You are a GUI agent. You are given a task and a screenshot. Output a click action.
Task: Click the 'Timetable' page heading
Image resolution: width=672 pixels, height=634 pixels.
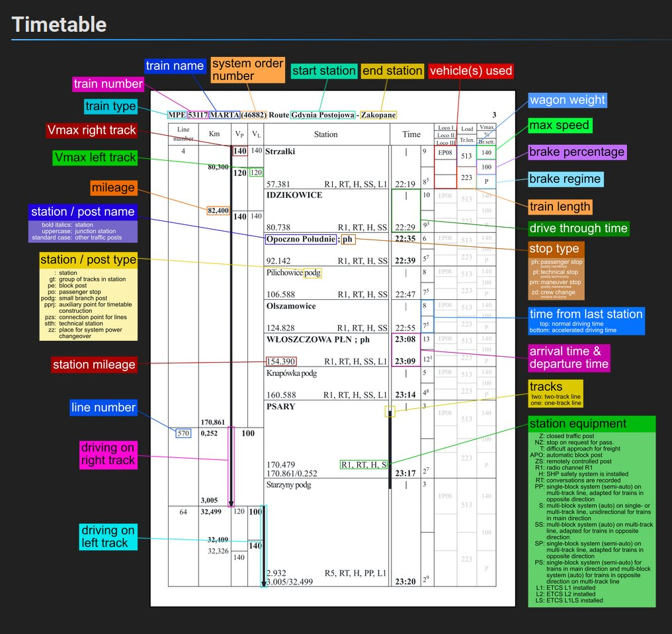(60, 24)
